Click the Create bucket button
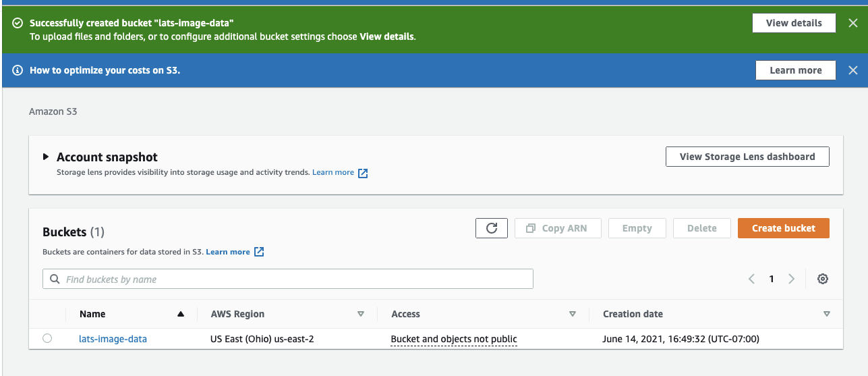Image resolution: width=868 pixels, height=376 pixels. tap(783, 228)
